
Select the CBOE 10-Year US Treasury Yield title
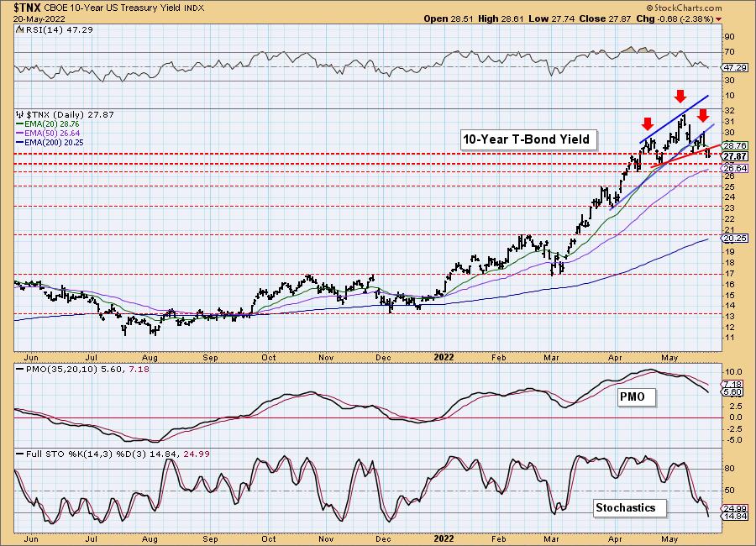coord(113,8)
